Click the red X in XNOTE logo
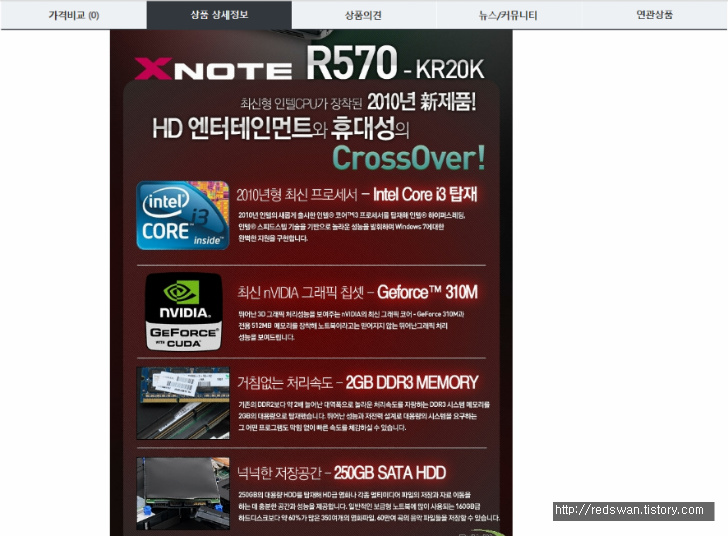 (153, 69)
